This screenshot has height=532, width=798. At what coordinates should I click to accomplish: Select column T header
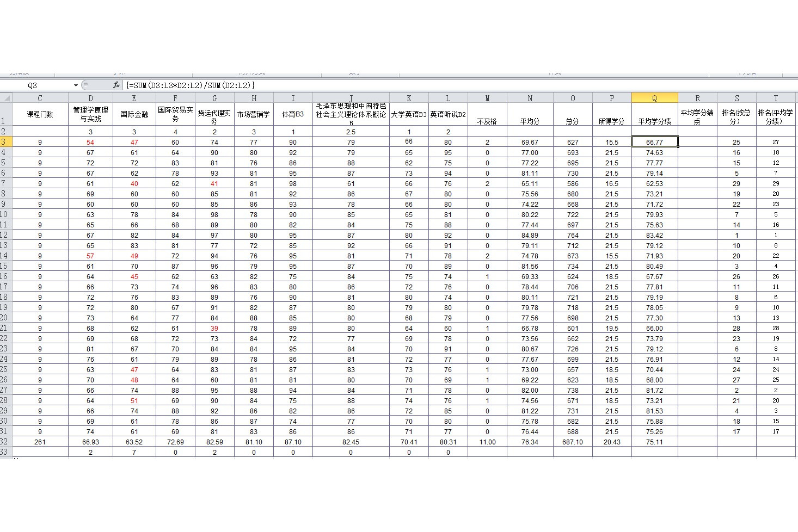(776, 98)
